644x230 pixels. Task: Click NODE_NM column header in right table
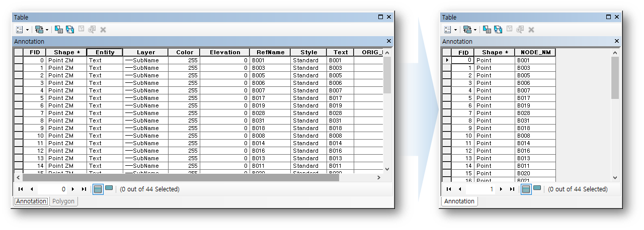(x=535, y=52)
